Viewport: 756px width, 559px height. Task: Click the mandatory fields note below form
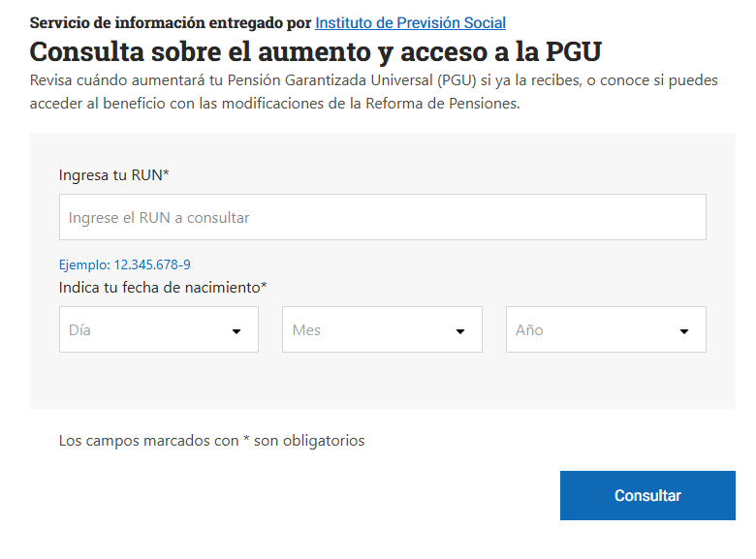click(x=211, y=441)
